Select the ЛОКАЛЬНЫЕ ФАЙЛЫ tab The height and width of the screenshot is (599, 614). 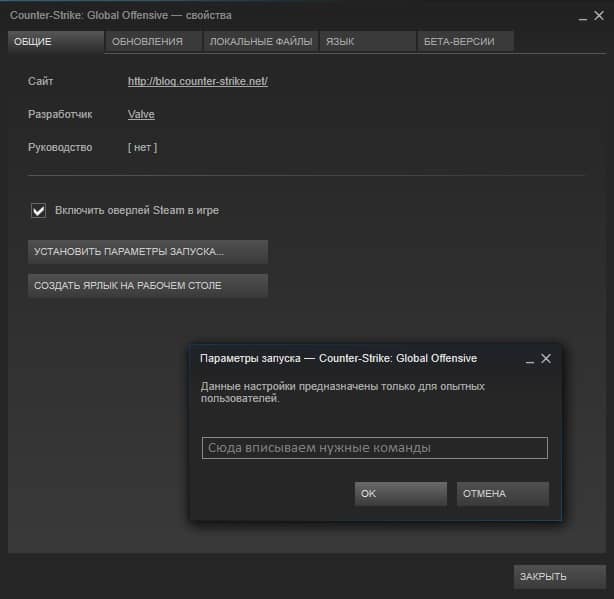261,41
